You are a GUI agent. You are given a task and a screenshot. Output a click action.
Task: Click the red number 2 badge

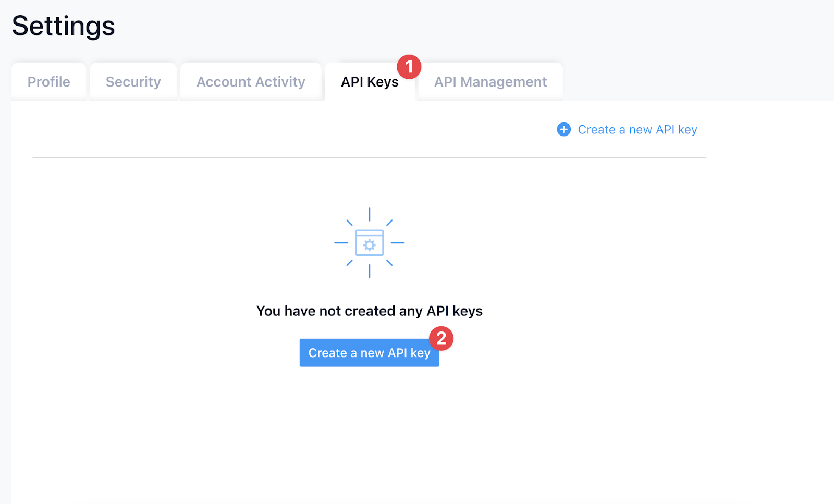pos(441,338)
